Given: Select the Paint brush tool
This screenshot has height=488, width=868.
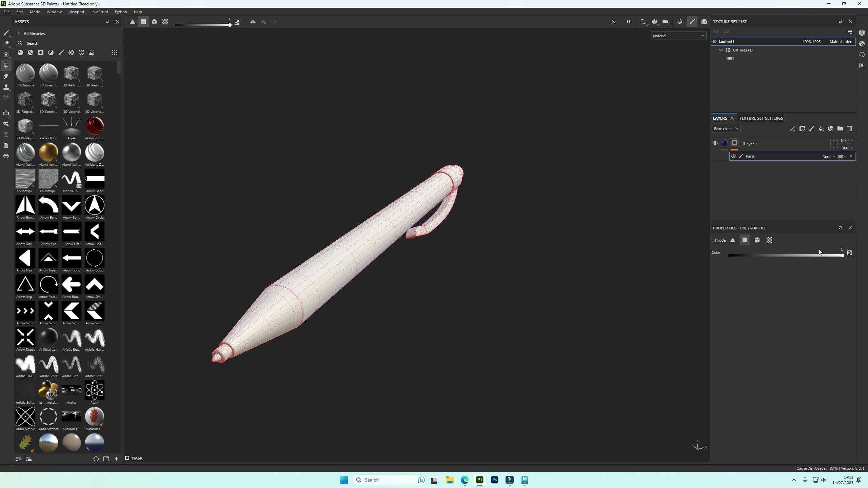Looking at the screenshot, I should [x=6, y=33].
